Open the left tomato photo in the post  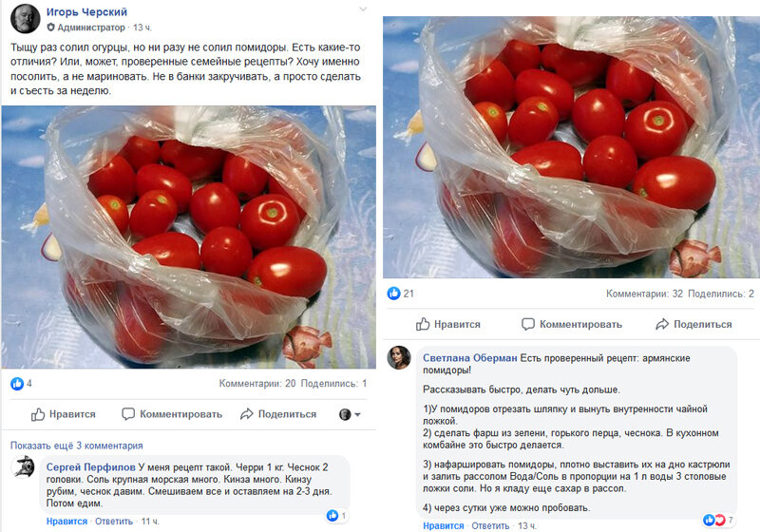[x=188, y=237]
